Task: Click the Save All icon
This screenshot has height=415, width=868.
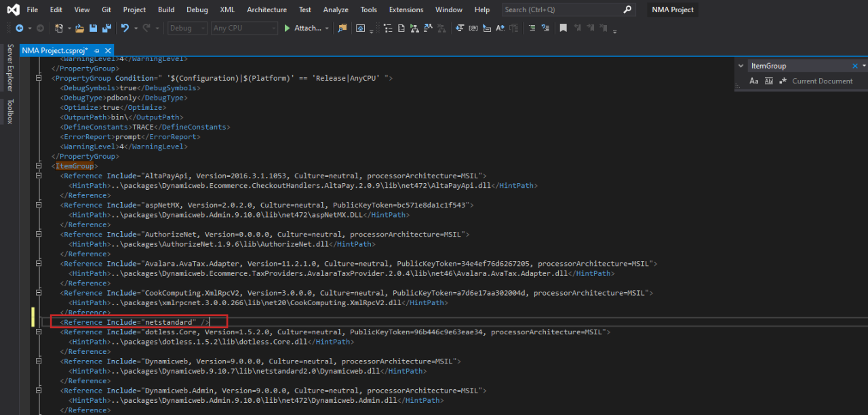Action: [106, 28]
